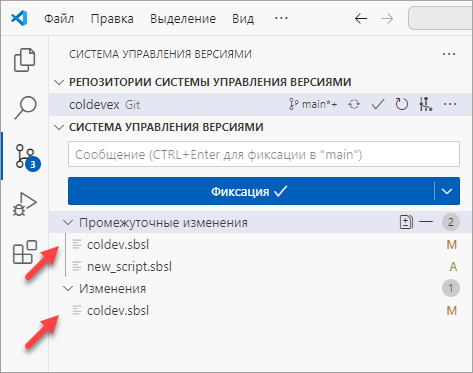Open the Search view in activity bar
Screen dimensions: 473x373
click(25, 107)
